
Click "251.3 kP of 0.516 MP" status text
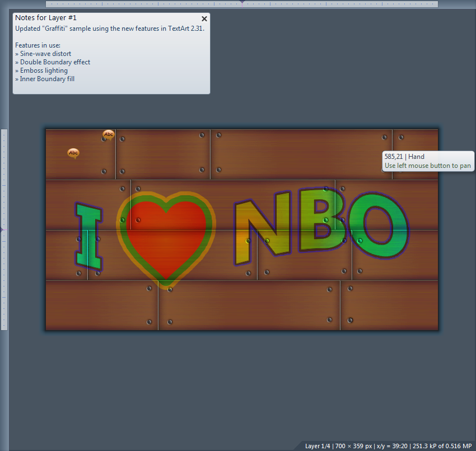[442, 446]
